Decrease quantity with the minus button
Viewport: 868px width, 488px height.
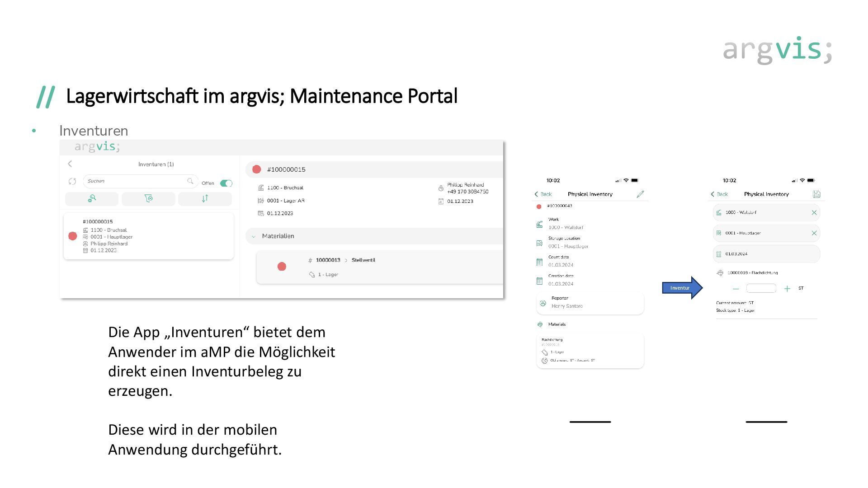pyautogui.click(x=736, y=289)
